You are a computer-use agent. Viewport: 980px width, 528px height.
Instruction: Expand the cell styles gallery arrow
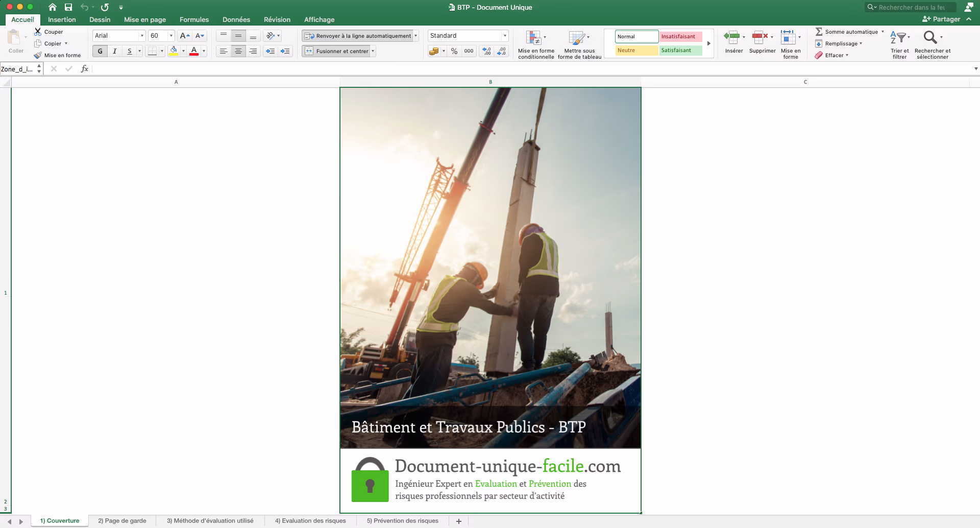(708, 43)
